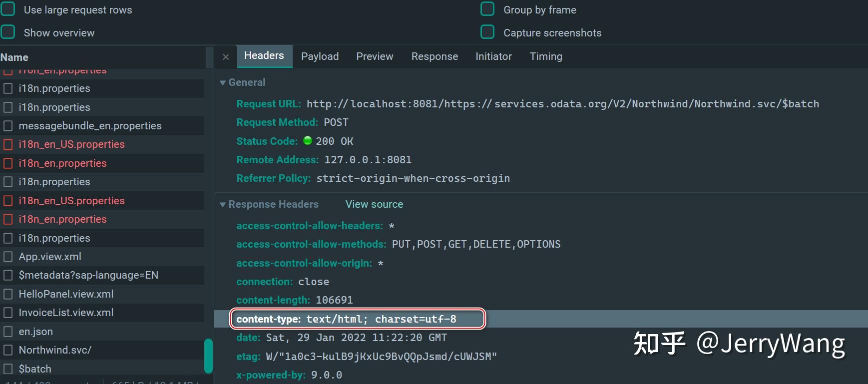Click the Remote Address value
The height and width of the screenshot is (384, 868).
pyautogui.click(x=368, y=160)
